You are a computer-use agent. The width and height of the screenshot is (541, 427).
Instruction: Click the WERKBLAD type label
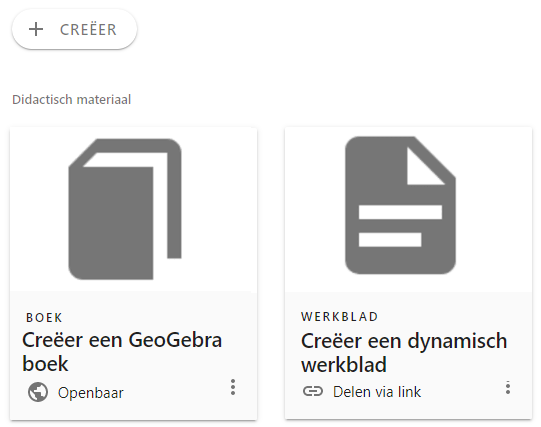coord(340,317)
